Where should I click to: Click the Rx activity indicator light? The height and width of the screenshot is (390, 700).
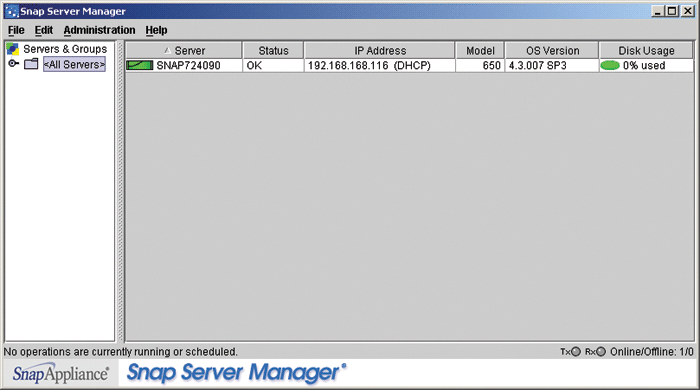click(x=601, y=352)
